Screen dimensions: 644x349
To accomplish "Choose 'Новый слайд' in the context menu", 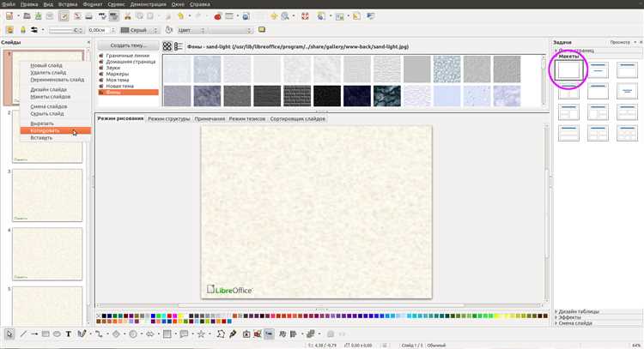I will pyautogui.click(x=56, y=65).
